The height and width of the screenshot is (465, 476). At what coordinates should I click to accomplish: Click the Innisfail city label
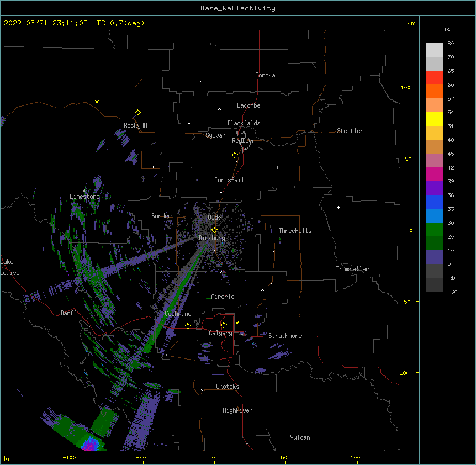pos(229,180)
